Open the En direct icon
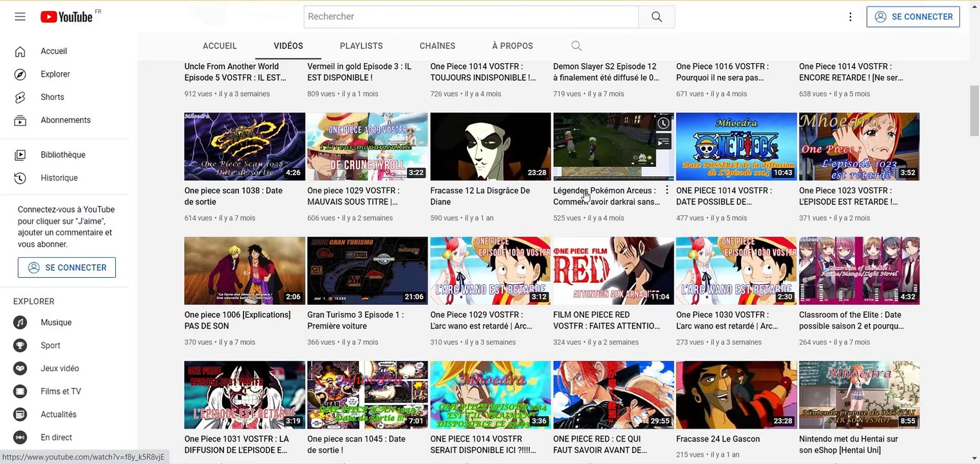The width and height of the screenshot is (980, 464). [x=20, y=438]
